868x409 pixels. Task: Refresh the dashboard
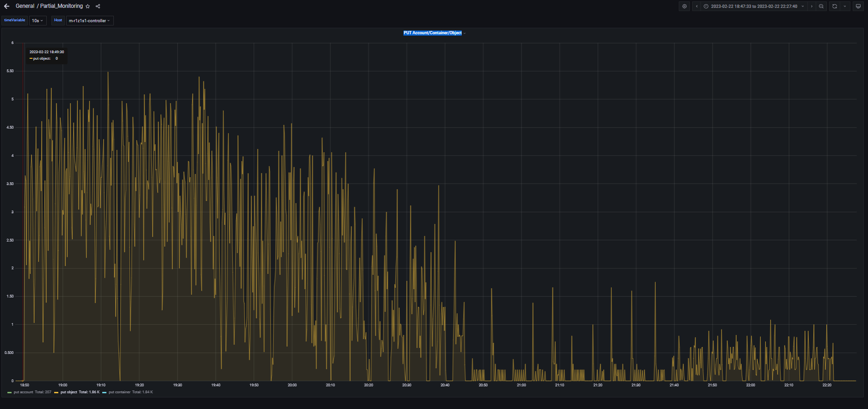click(835, 6)
